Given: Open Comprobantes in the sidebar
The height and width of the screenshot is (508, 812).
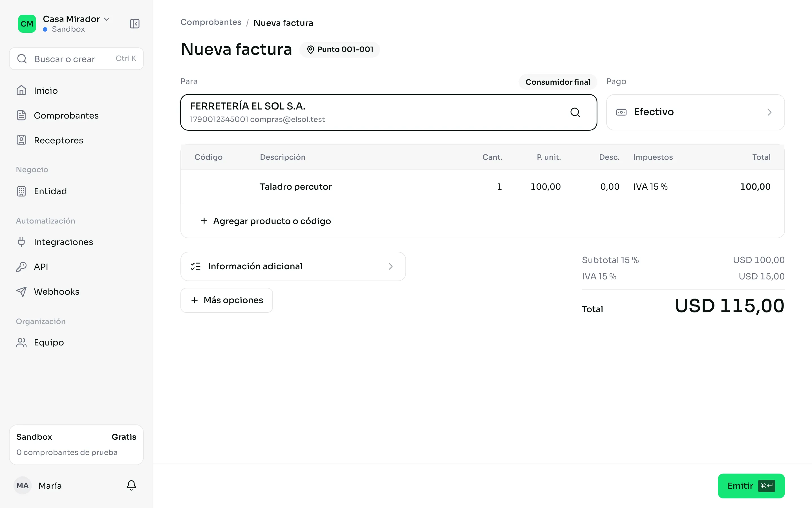Looking at the screenshot, I should 76,115.
